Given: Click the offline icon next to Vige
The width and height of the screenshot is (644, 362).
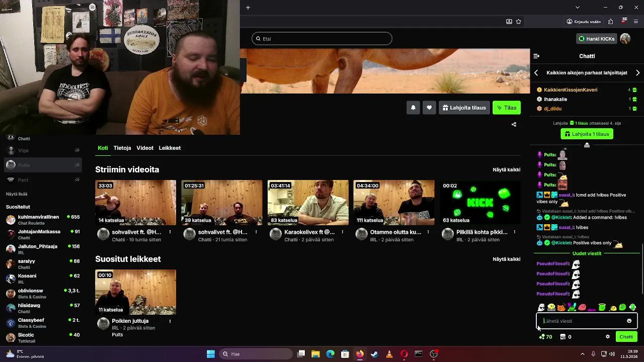Looking at the screenshot, I should [x=77, y=150].
